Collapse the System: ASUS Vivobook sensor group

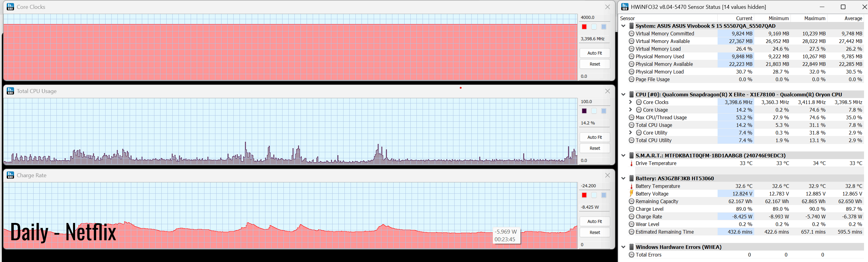pos(623,26)
